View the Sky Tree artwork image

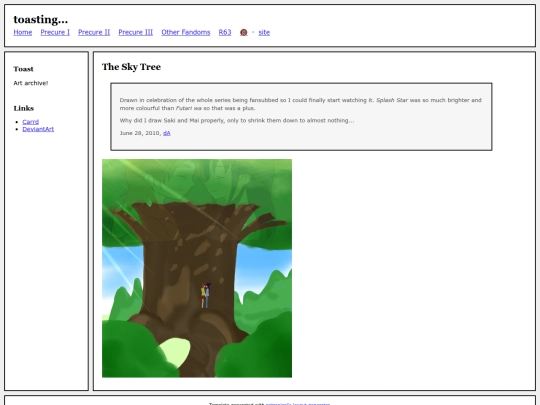point(197,268)
